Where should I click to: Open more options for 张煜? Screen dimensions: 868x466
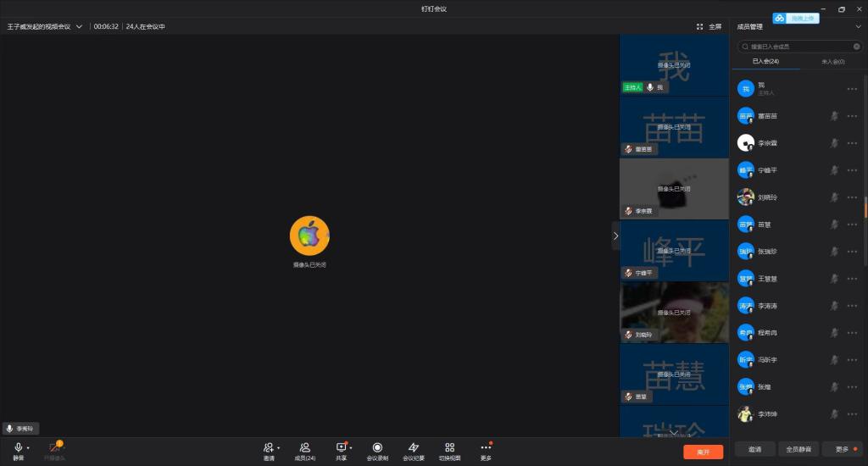852,387
